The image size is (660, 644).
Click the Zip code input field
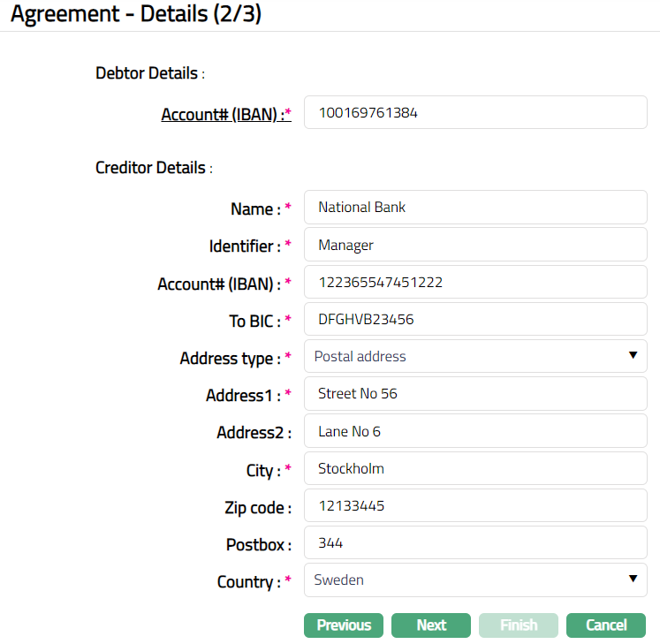[x=475, y=506]
